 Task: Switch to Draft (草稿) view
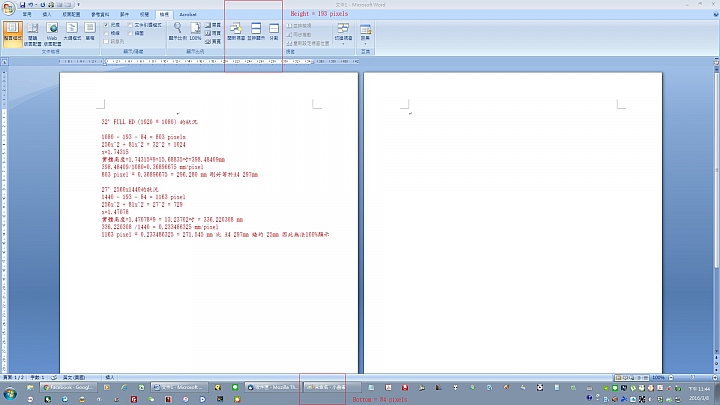(90, 32)
